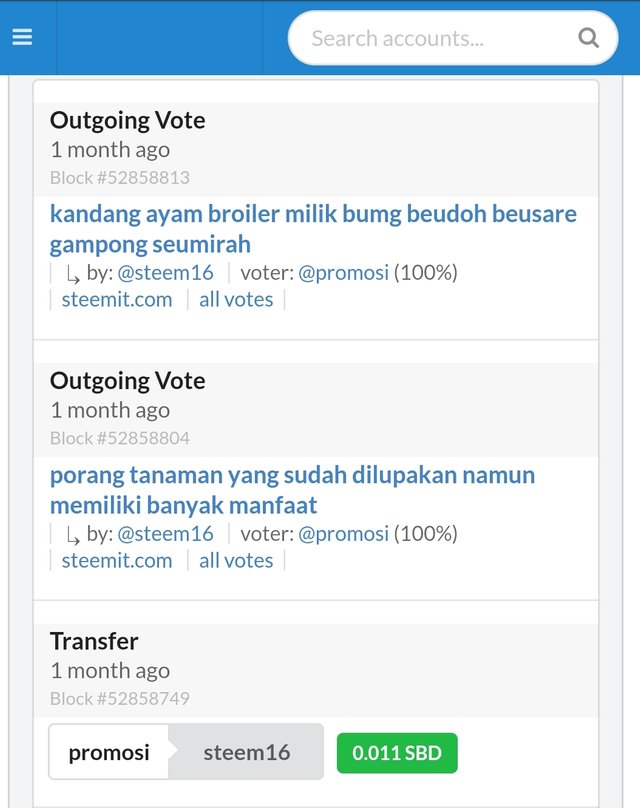Click Block #52858813 label
Screen dimensions: 640x808
tap(120, 178)
